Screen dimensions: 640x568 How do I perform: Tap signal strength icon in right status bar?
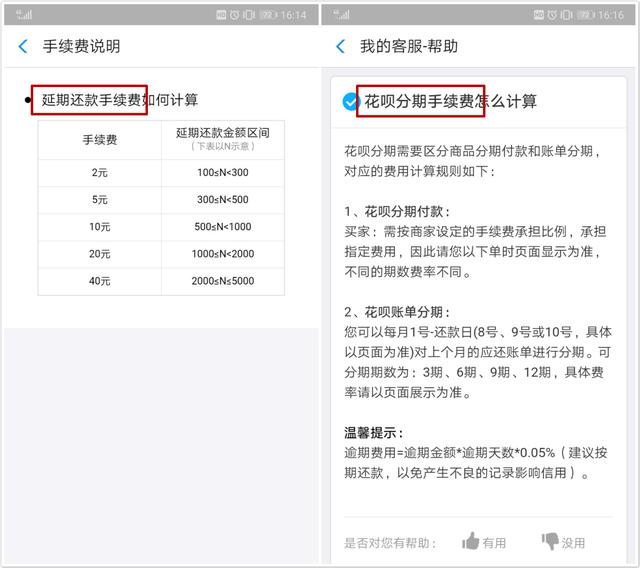(341, 15)
